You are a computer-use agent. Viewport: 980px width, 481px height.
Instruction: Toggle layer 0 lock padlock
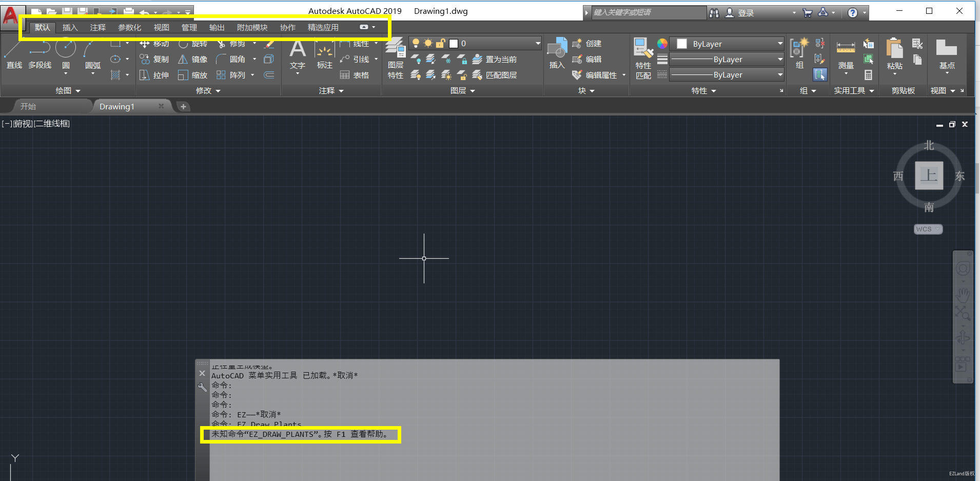click(x=440, y=44)
